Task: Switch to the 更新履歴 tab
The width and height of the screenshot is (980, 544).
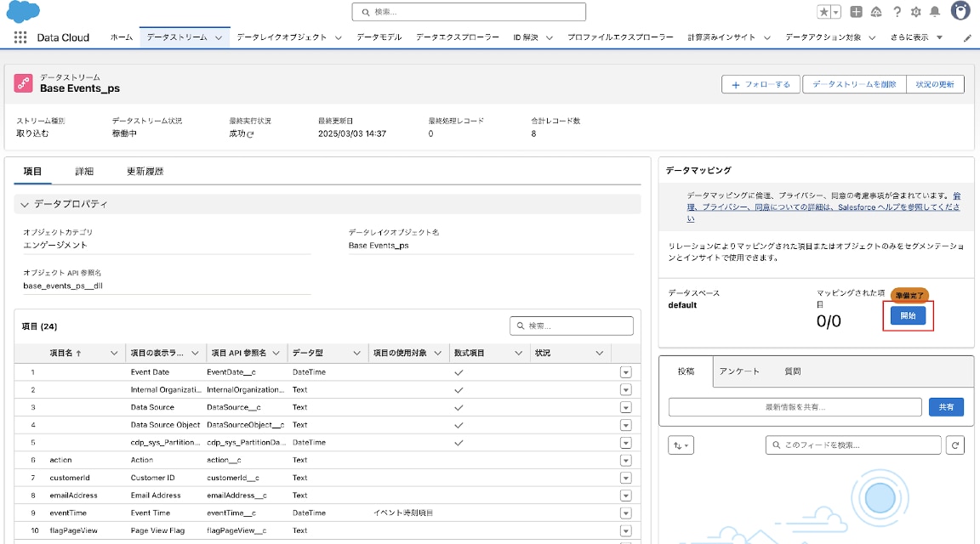Action: point(145,171)
